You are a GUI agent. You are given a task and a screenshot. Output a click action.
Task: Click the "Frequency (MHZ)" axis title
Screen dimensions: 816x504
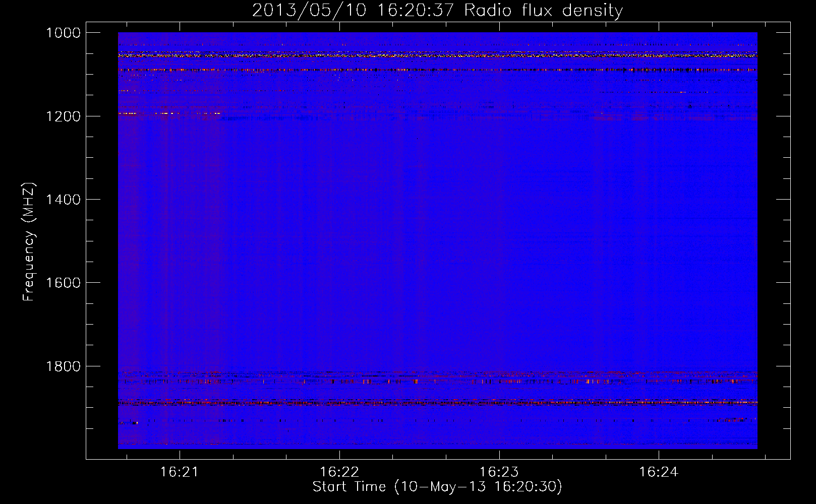coord(29,241)
